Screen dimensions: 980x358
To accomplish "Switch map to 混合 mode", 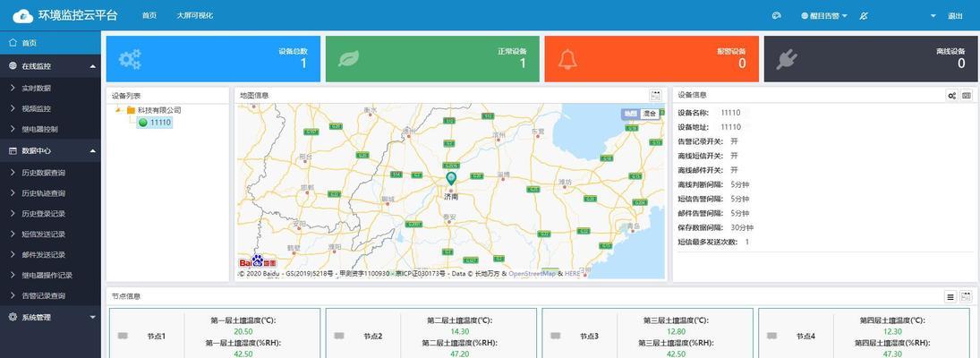I will [x=650, y=114].
